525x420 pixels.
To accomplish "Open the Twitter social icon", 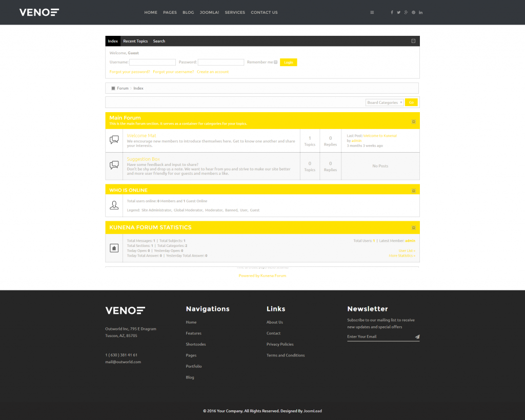I will click(x=398, y=12).
